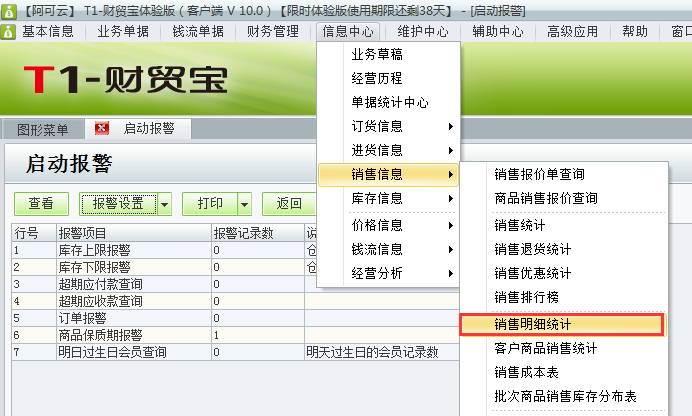Open the 财务管理 menu
The height and width of the screenshot is (416, 692).
coord(273,32)
